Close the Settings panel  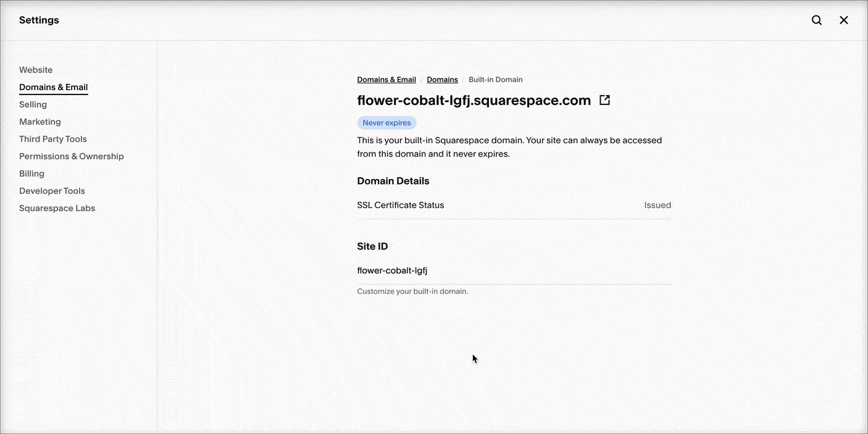pyautogui.click(x=844, y=20)
